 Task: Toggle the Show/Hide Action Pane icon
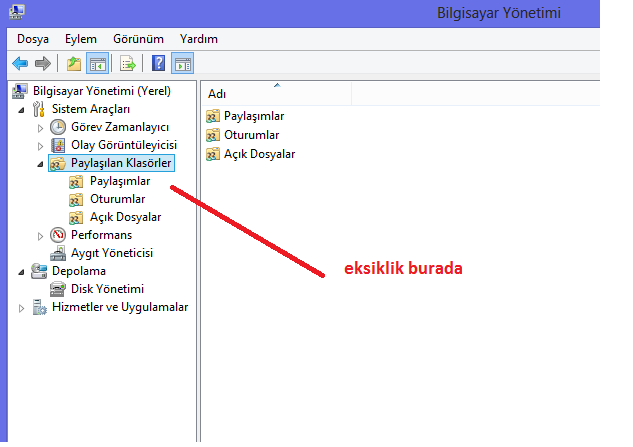182,63
